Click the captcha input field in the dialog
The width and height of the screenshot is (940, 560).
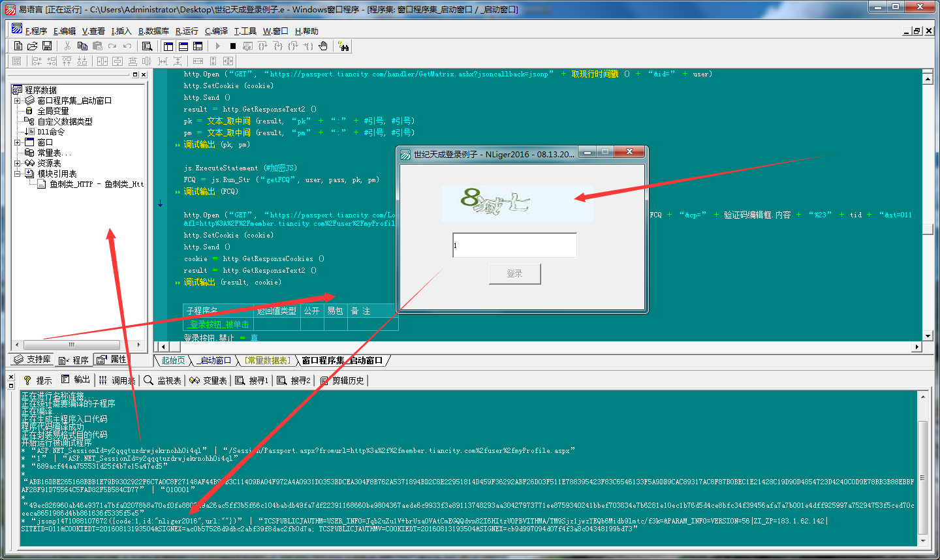coord(514,245)
